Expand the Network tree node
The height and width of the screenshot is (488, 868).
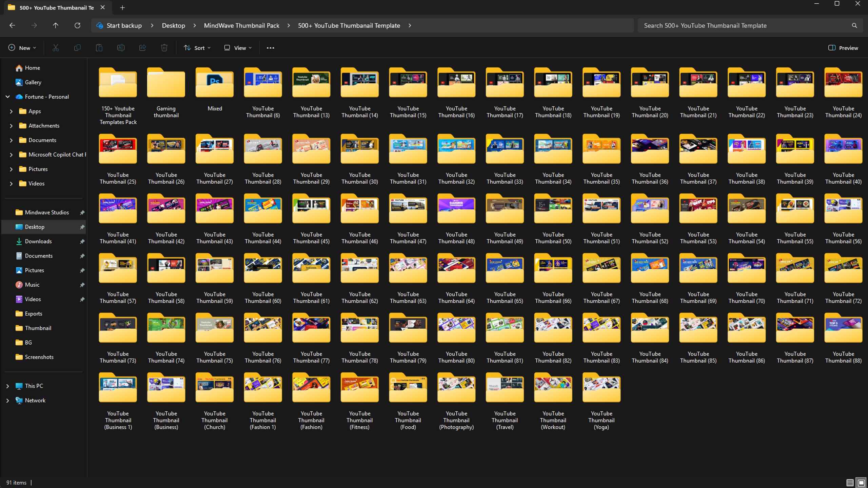(7, 401)
